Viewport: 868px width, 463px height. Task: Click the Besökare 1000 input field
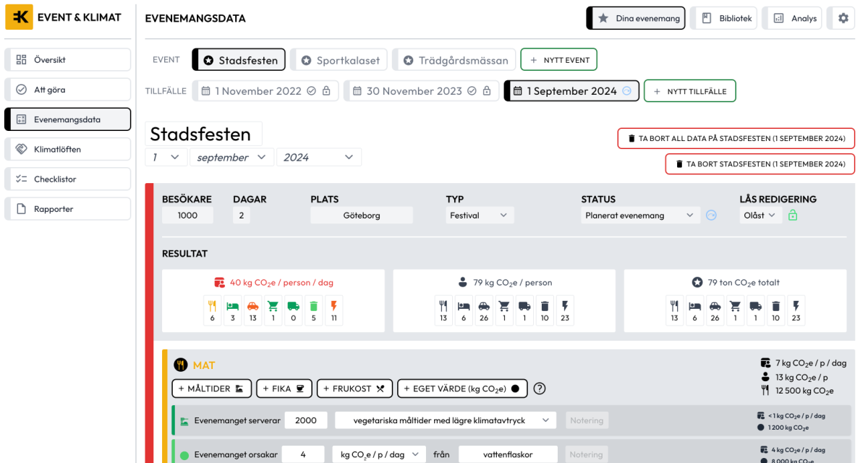[187, 216]
